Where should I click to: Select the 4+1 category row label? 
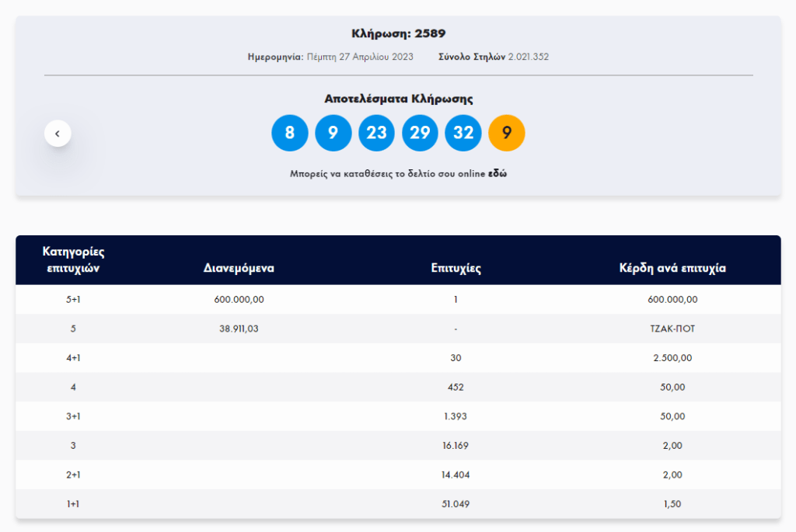[73, 358]
